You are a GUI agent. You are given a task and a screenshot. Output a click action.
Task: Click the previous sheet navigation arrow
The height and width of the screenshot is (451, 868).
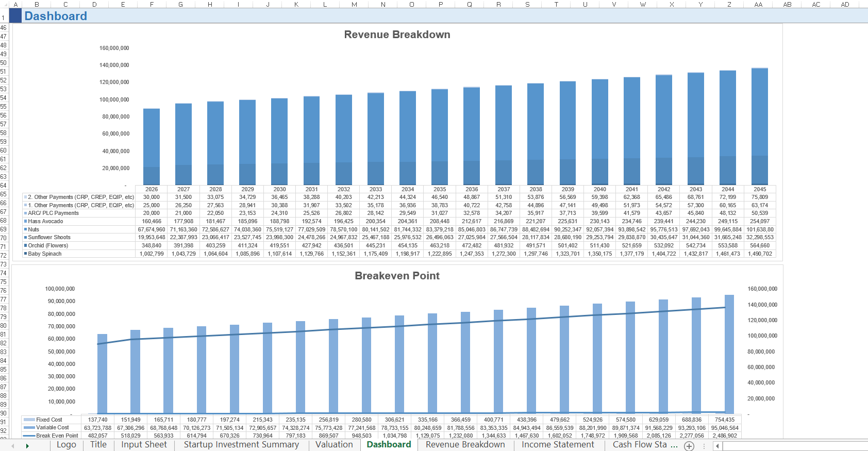(x=12, y=446)
